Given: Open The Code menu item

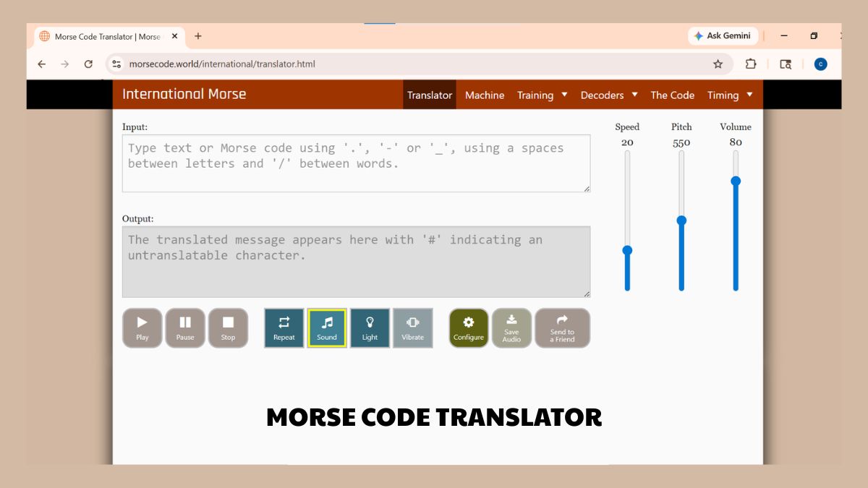Looking at the screenshot, I should 672,95.
